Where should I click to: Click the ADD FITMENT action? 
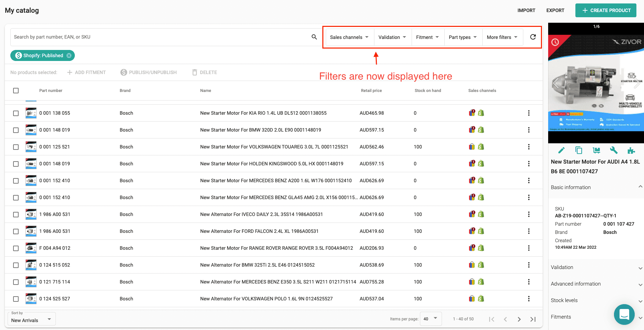tap(86, 72)
